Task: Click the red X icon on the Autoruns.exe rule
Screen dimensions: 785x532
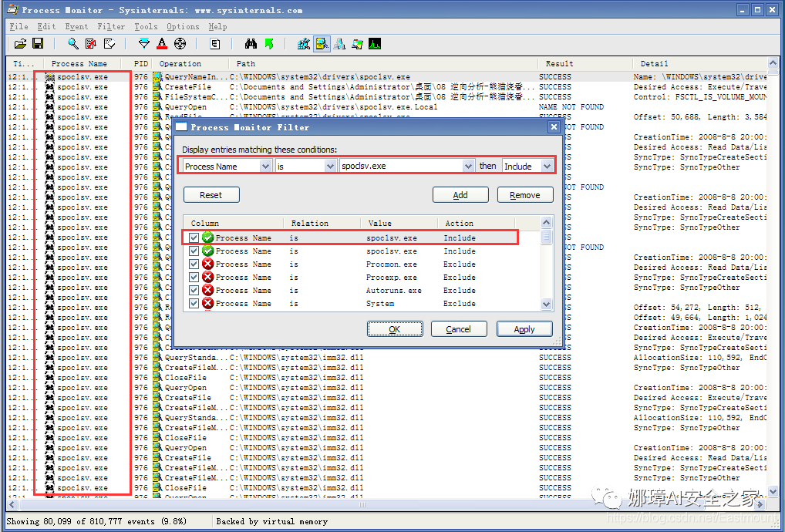Action: click(x=207, y=290)
